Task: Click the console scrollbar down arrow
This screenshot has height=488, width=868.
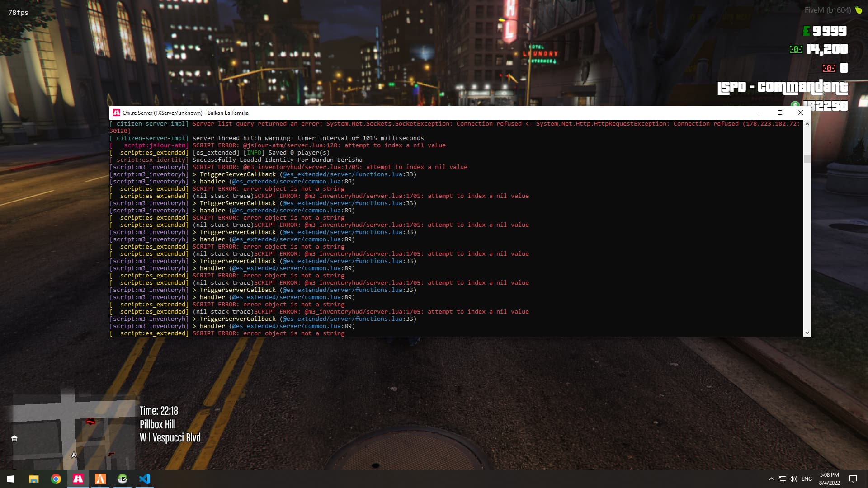Action: click(807, 333)
